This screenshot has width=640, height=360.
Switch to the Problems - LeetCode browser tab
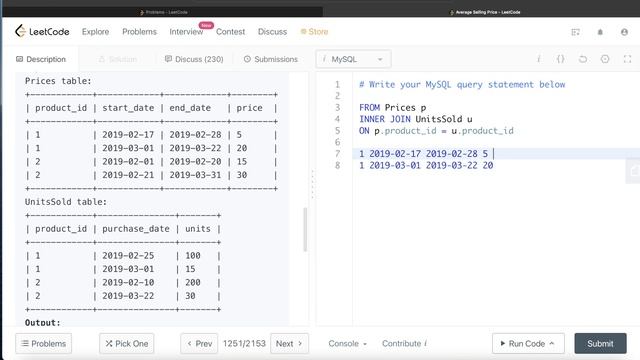163,12
